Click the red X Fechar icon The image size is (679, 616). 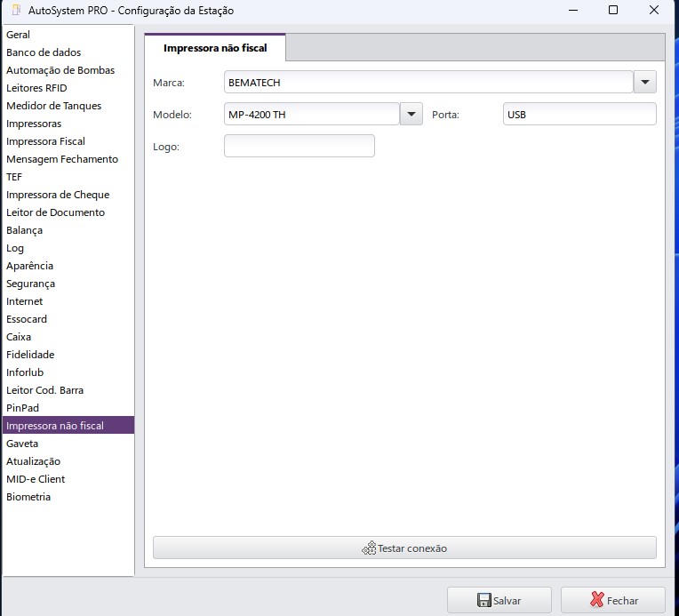(x=597, y=600)
